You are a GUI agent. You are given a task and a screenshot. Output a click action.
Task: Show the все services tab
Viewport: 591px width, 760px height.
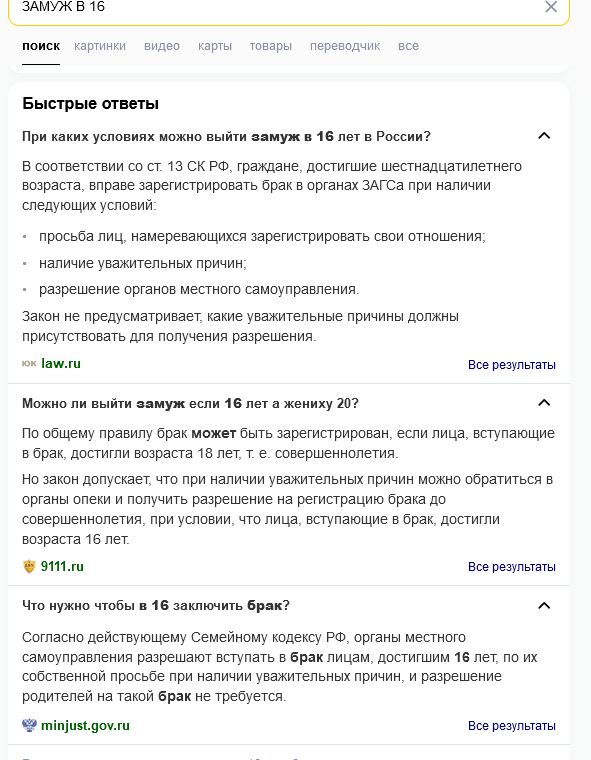[408, 46]
